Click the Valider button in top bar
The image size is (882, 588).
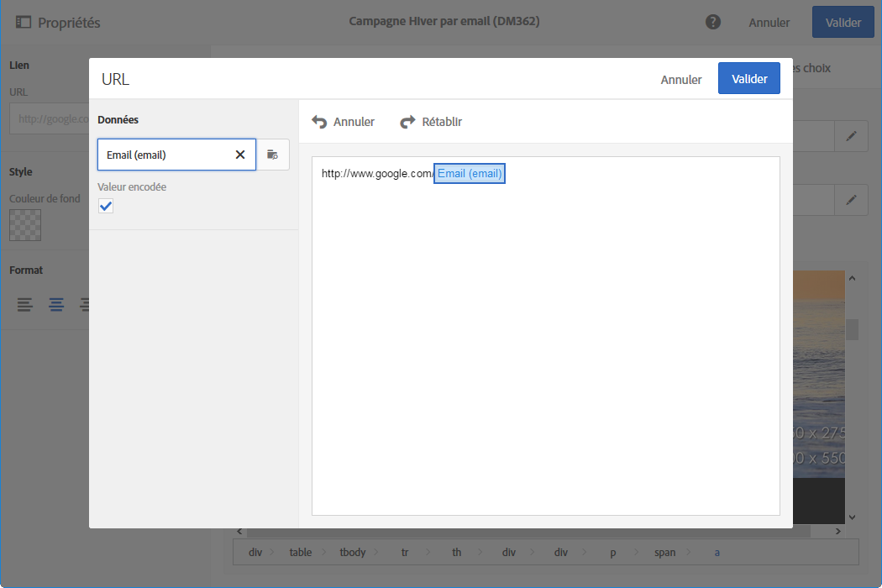coord(843,23)
